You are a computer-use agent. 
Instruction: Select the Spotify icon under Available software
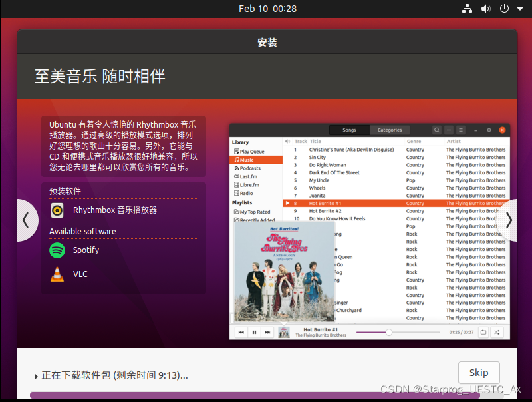tap(57, 250)
